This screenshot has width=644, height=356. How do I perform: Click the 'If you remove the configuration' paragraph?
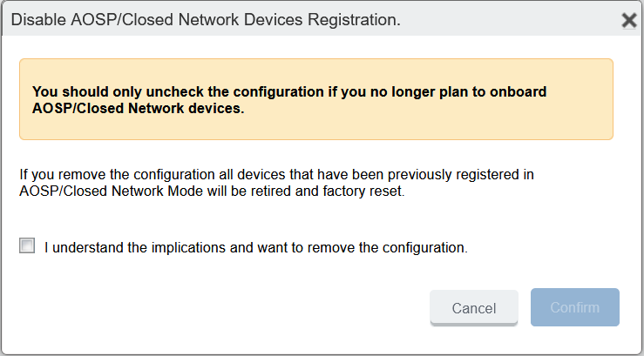276,174
